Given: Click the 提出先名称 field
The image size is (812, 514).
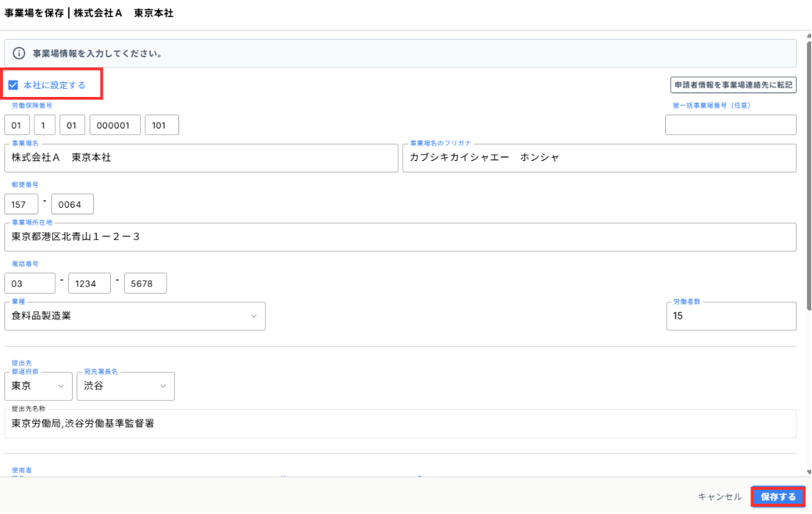Looking at the screenshot, I should click(x=400, y=424).
